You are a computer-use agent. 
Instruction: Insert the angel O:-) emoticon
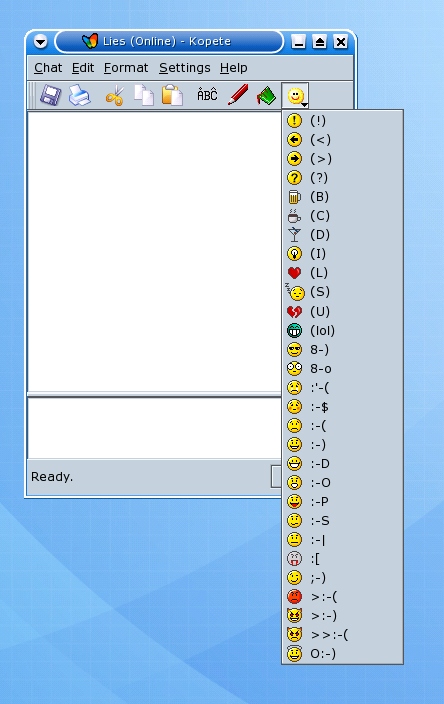pyautogui.click(x=342, y=654)
